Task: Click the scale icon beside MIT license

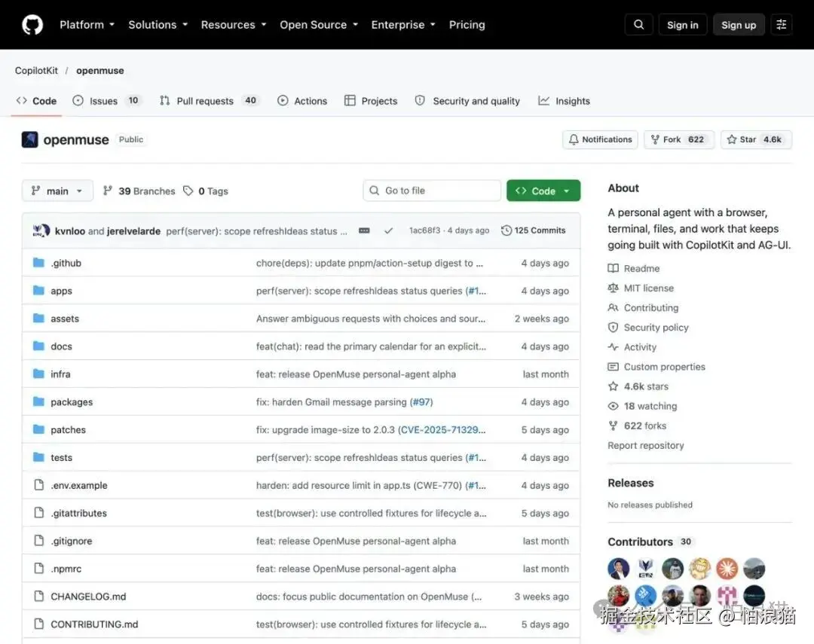Action: click(x=613, y=288)
